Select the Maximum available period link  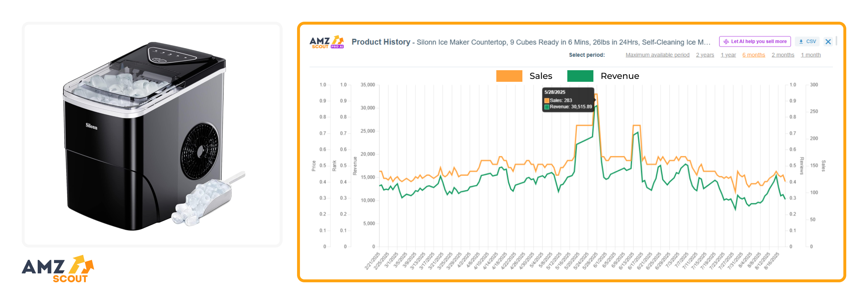point(658,55)
